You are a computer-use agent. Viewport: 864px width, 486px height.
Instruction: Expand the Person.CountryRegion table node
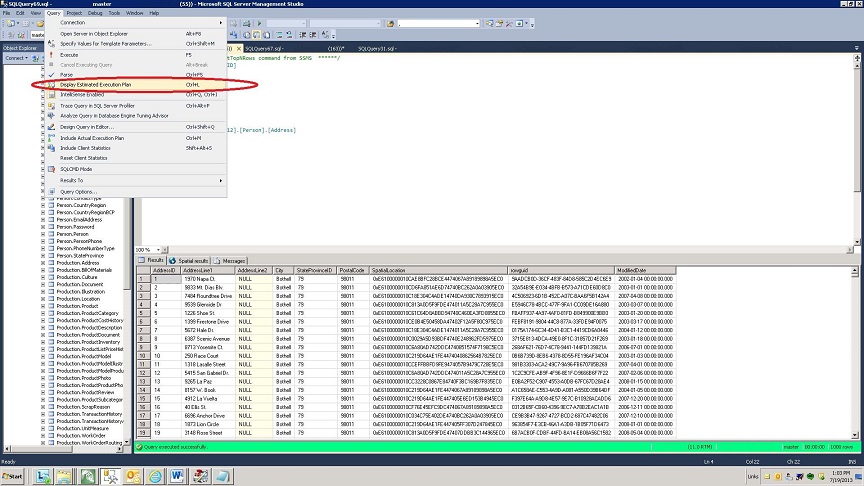(43, 205)
